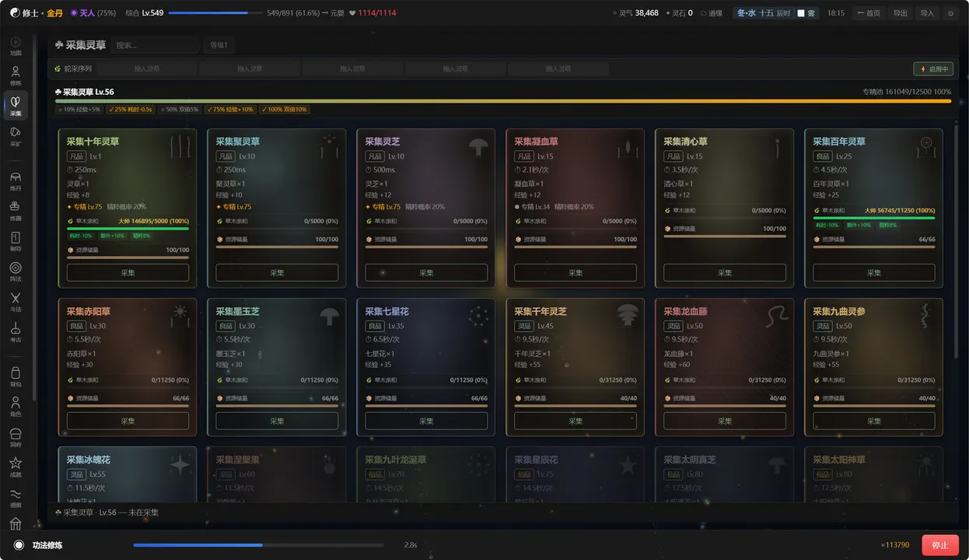Screen dimensions: 969x560
Task: Click the 灵石 0 counter
Action: point(679,13)
